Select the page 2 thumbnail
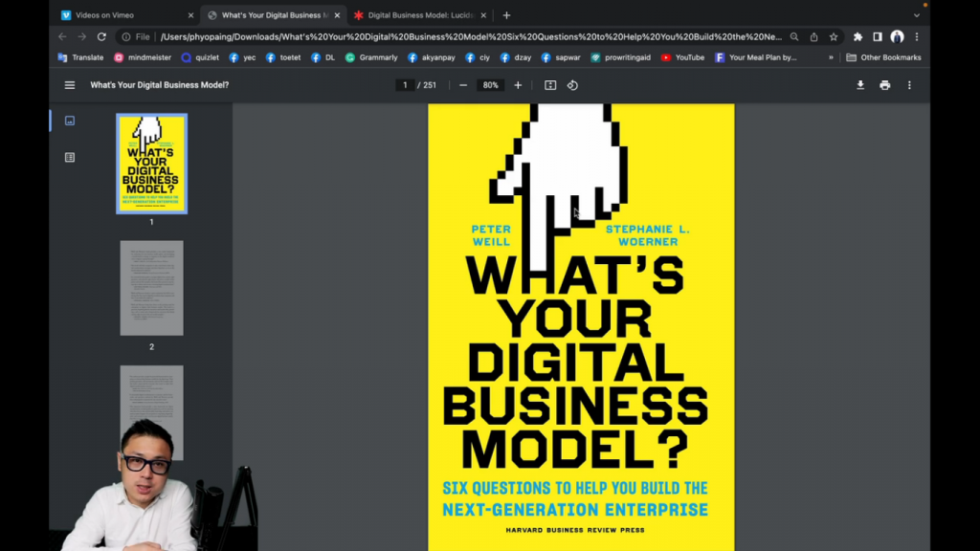This screenshot has width=980, height=551. (152, 288)
